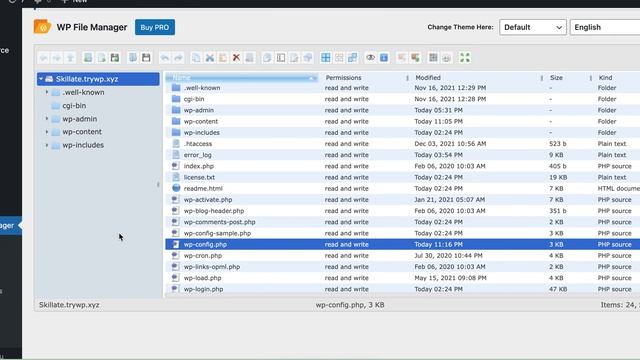Open the sort options icon
640x360 pixels.
point(447,58)
